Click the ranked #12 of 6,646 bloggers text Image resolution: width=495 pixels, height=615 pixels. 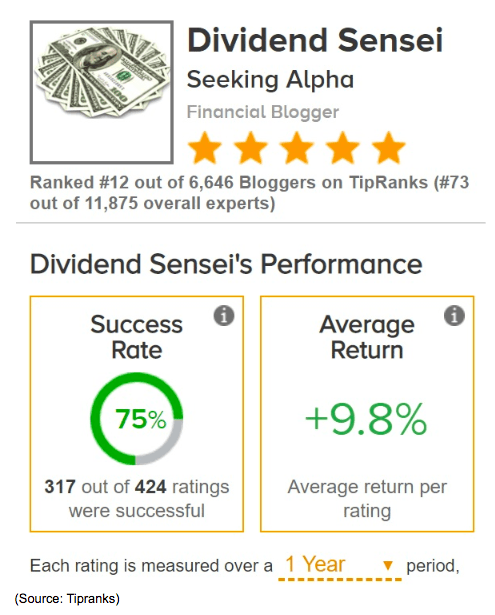point(249,193)
